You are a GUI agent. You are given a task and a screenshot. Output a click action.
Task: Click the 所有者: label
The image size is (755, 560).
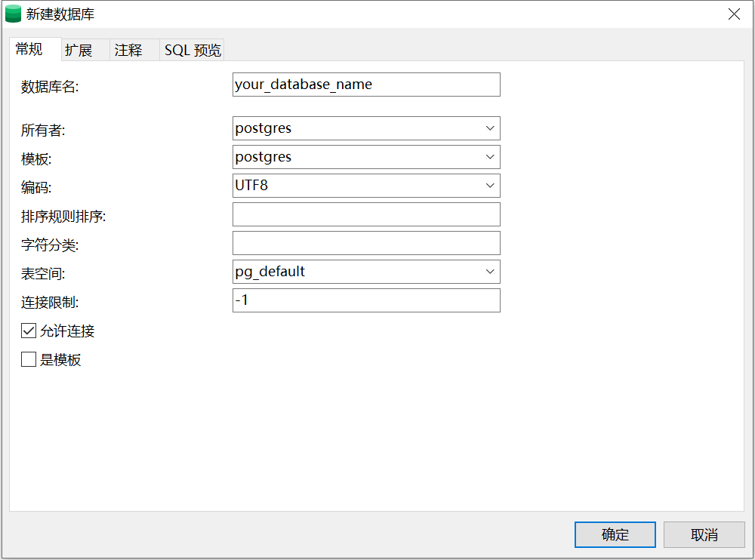pyautogui.click(x=43, y=130)
